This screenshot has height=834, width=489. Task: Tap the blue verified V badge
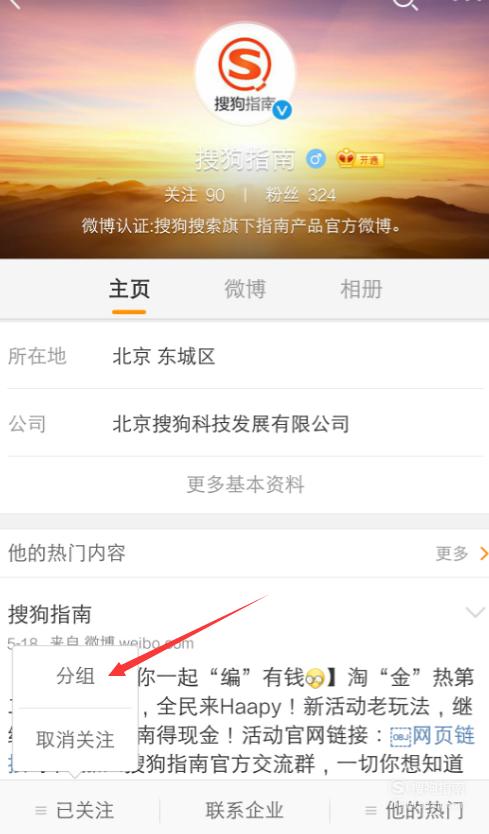point(283,110)
